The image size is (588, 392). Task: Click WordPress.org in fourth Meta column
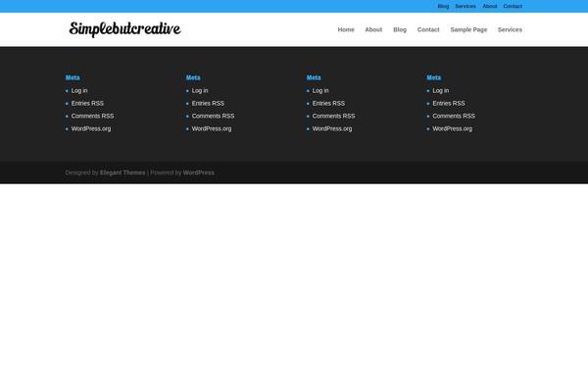click(x=452, y=129)
